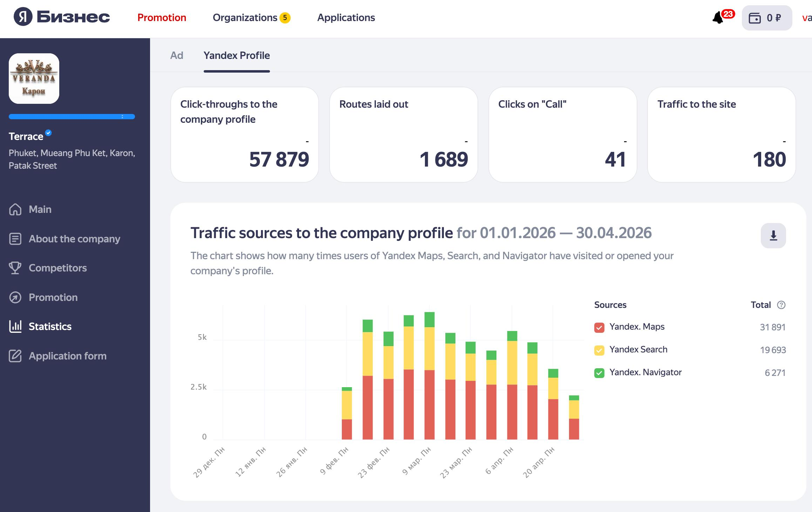This screenshot has width=812, height=512.
Task: Click the Organizations count badge 5
Action: tap(285, 18)
